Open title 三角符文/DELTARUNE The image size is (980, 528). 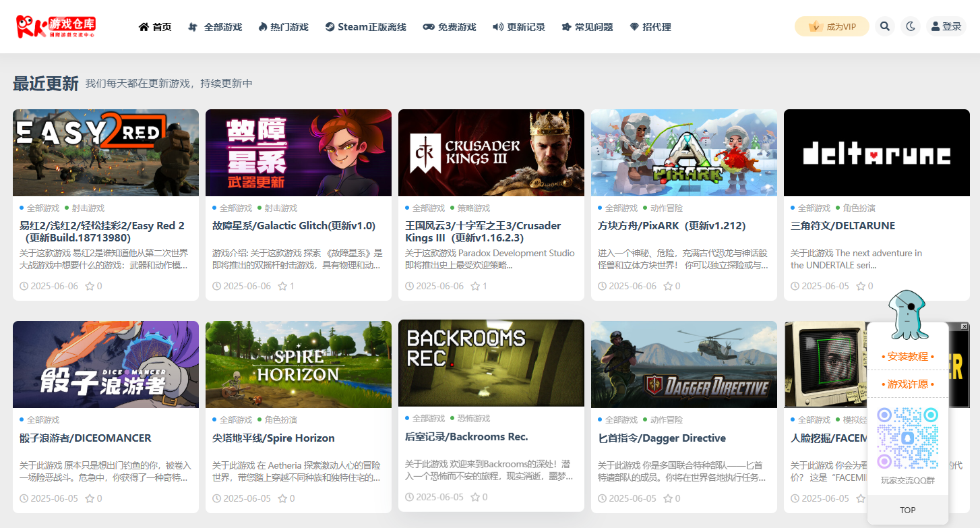click(x=843, y=225)
